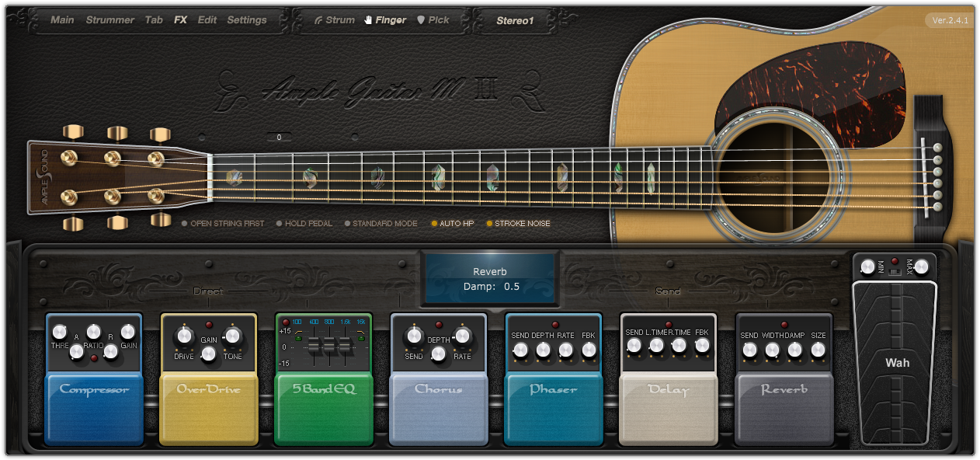Click the Phaser SEND knob

point(520,350)
